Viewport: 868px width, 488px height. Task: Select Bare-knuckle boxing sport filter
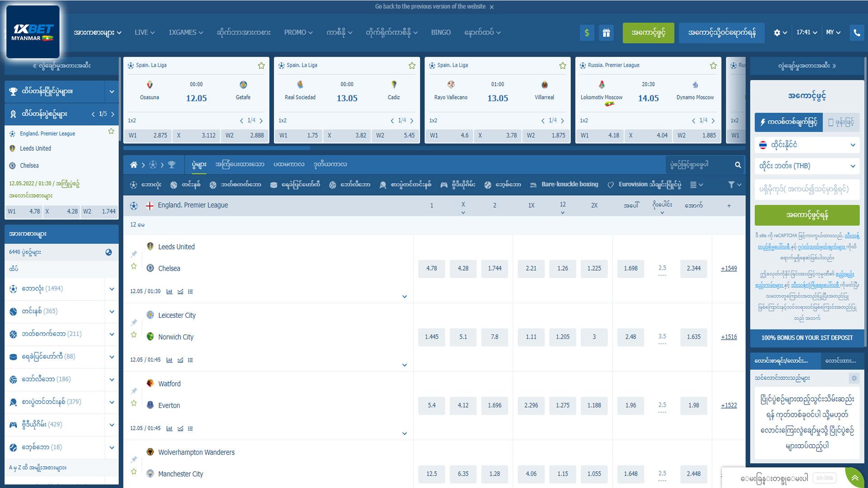coord(564,184)
